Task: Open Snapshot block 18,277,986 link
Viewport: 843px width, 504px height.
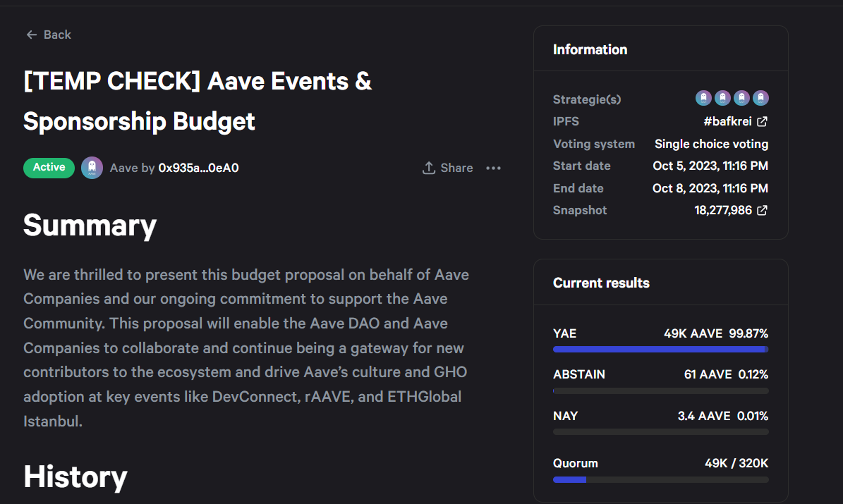Action: (x=724, y=210)
